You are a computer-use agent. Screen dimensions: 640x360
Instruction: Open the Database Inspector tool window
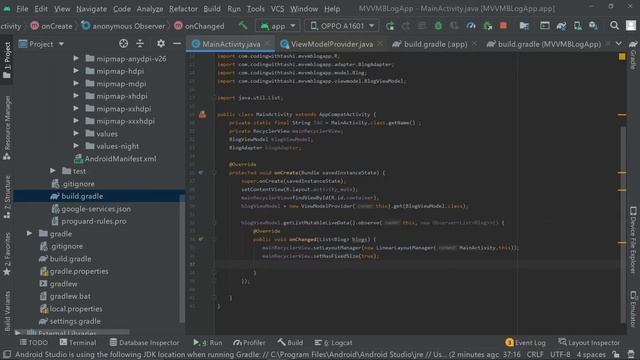click(x=144, y=342)
